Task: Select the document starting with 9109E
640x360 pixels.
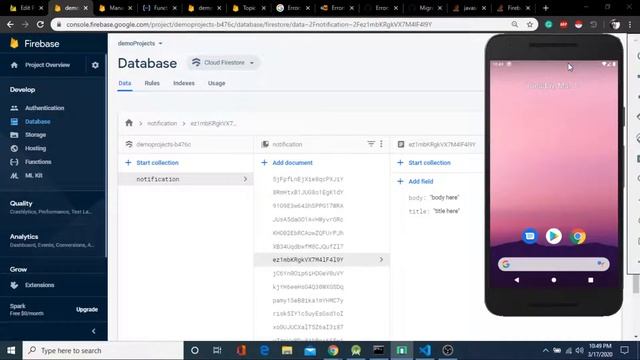Action: (308, 206)
